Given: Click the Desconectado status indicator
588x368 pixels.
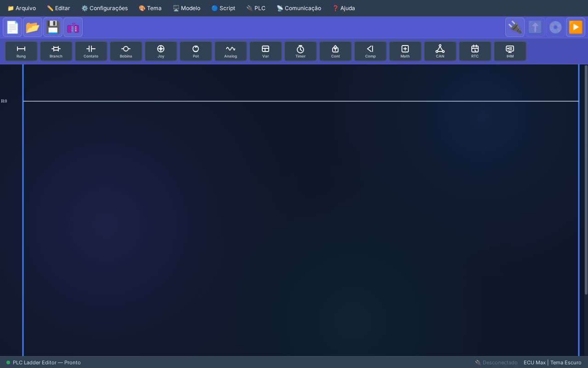Looking at the screenshot, I should click(x=496, y=362).
